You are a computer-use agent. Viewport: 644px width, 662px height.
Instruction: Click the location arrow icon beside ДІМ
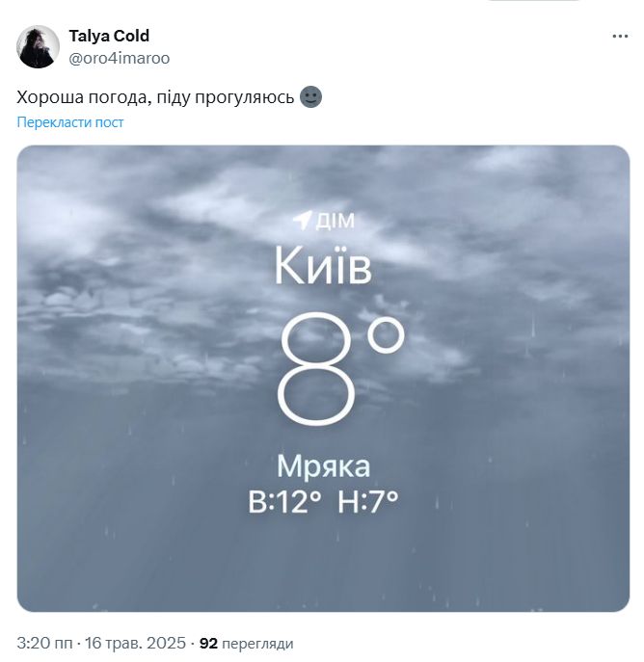[x=302, y=221]
